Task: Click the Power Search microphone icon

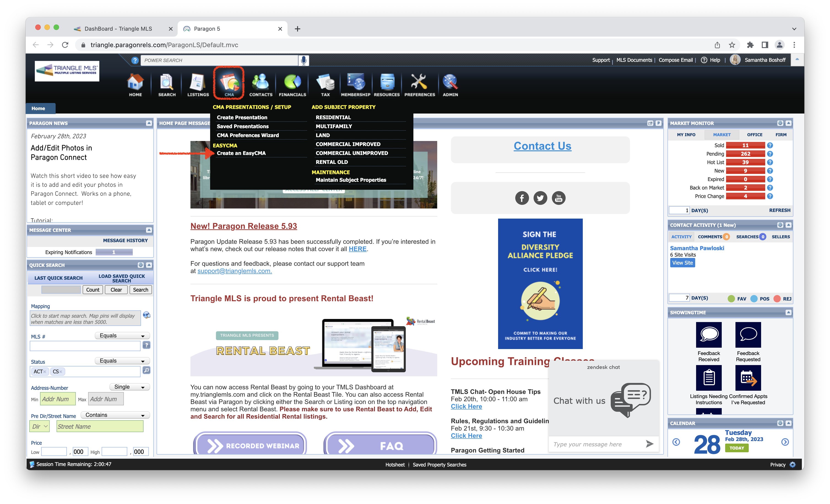Action: (304, 60)
